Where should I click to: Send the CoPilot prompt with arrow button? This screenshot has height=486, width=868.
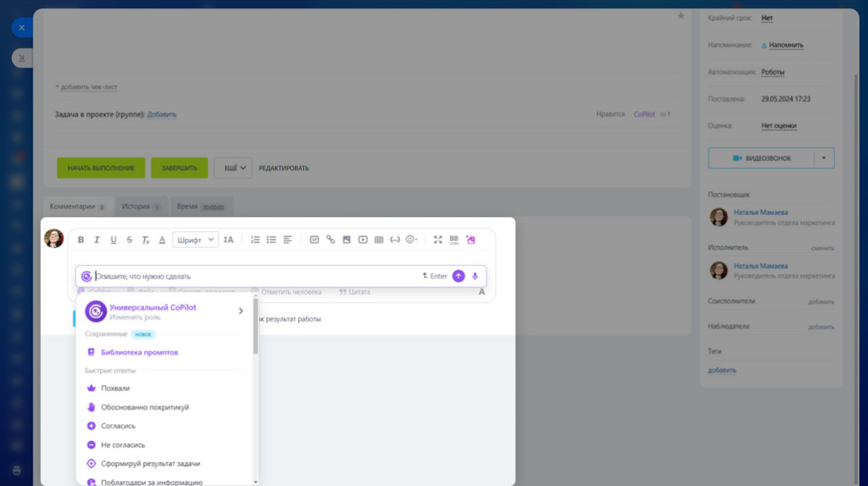[x=458, y=276]
